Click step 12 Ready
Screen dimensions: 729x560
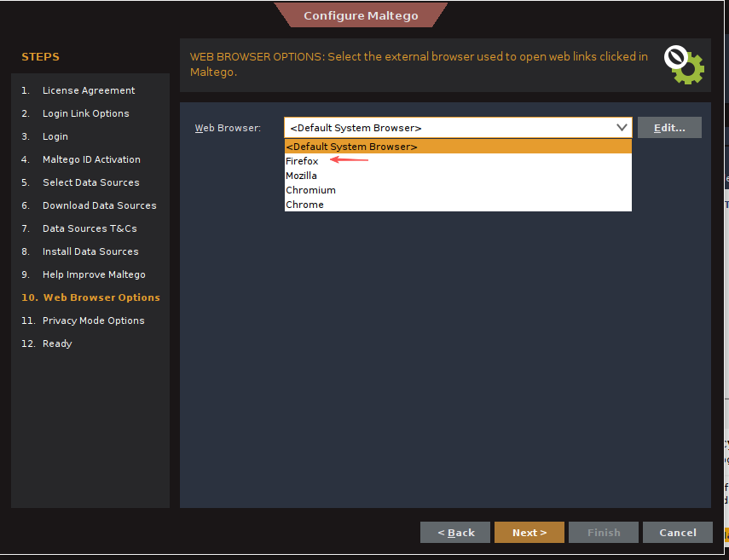tap(47, 344)
